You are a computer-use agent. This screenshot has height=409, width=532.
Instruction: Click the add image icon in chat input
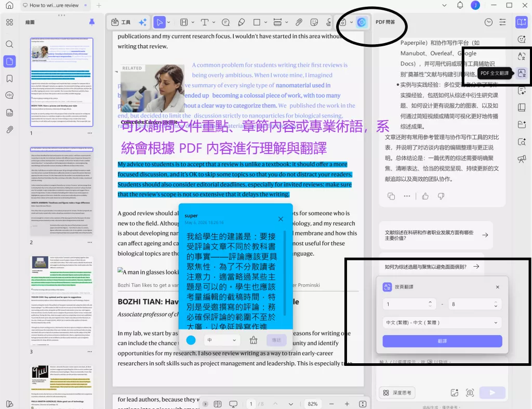454,393
